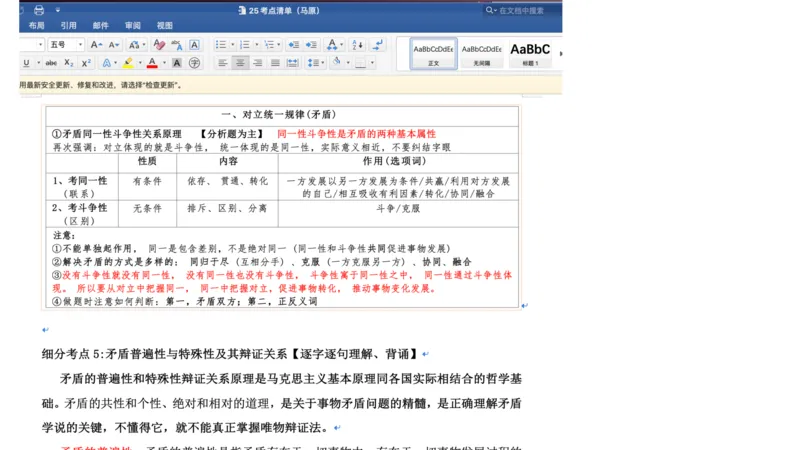Toggle superscript X² formatting
This screenshot has height=450, width=800.
tap(86, 63)
